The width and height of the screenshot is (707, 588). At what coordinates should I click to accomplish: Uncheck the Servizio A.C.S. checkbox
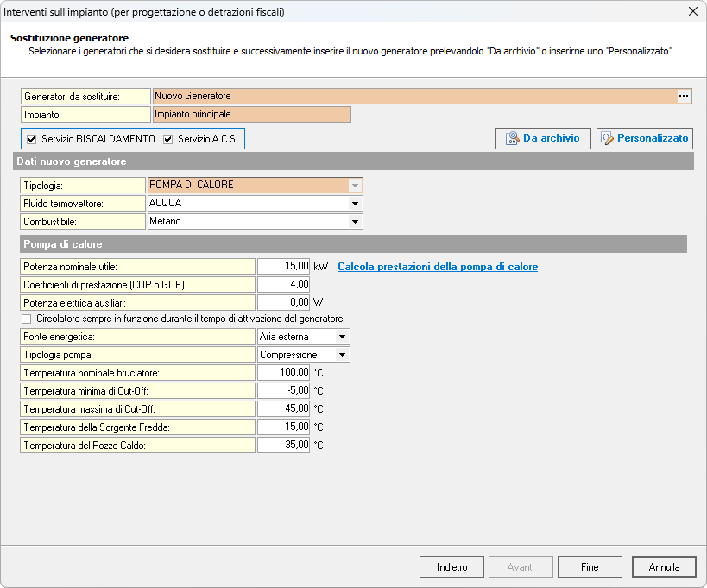tap(168, 139)
